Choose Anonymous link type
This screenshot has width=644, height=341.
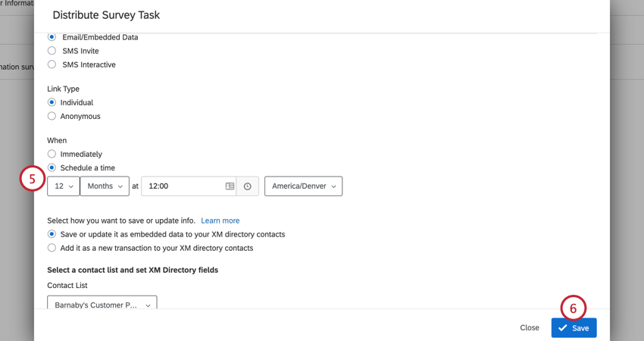pyautogui.click(x=52, y=116)
